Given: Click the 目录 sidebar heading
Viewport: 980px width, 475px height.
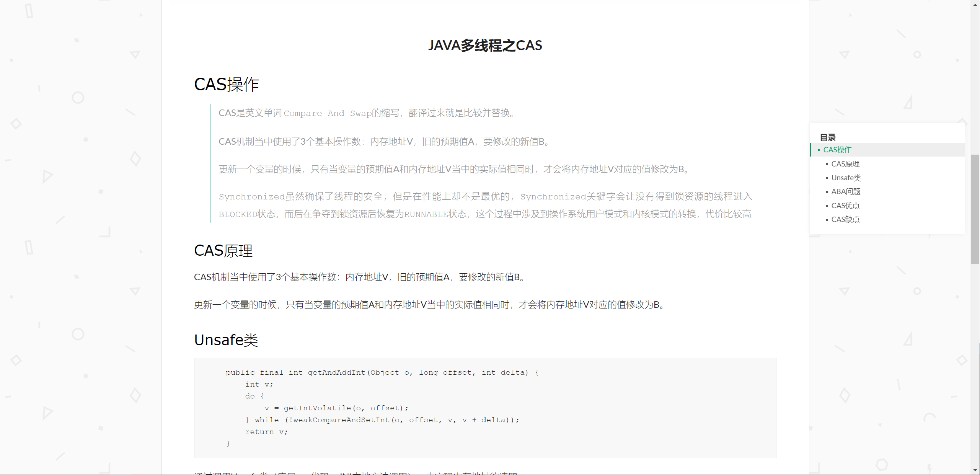Looking at the screenshot, I should click(828, 137).
